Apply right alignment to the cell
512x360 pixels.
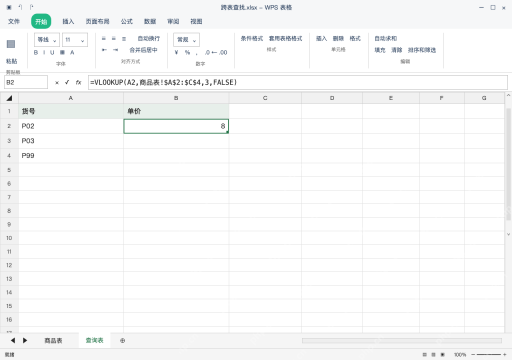pyautogui.click(x=124, y=39)
